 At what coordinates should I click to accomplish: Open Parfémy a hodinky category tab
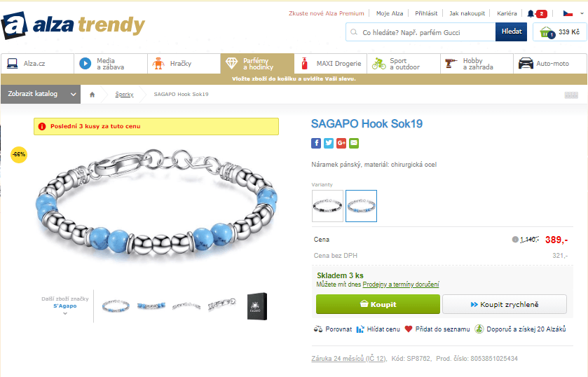click(257, 64)
